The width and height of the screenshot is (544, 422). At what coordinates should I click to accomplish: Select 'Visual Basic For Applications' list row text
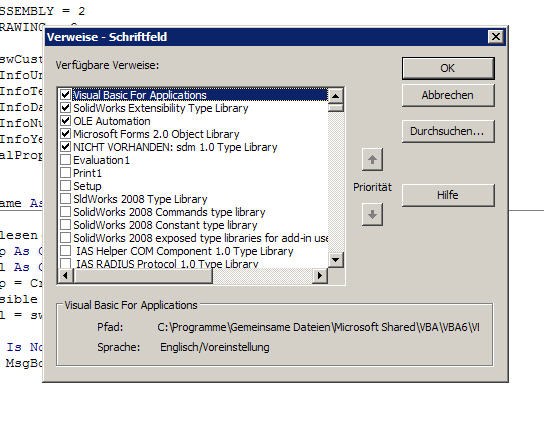[140, 95]
